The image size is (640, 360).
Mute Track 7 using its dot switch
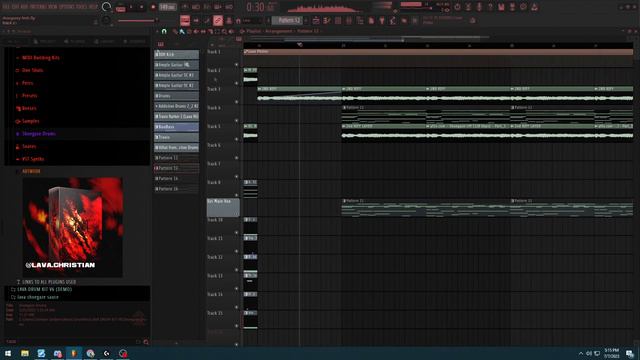tap(236, 177)
